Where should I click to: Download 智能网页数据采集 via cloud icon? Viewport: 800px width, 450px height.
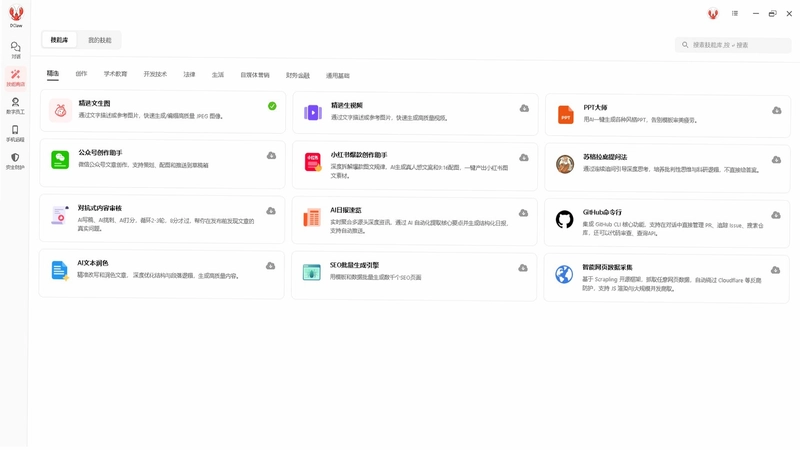pos(776,270)
